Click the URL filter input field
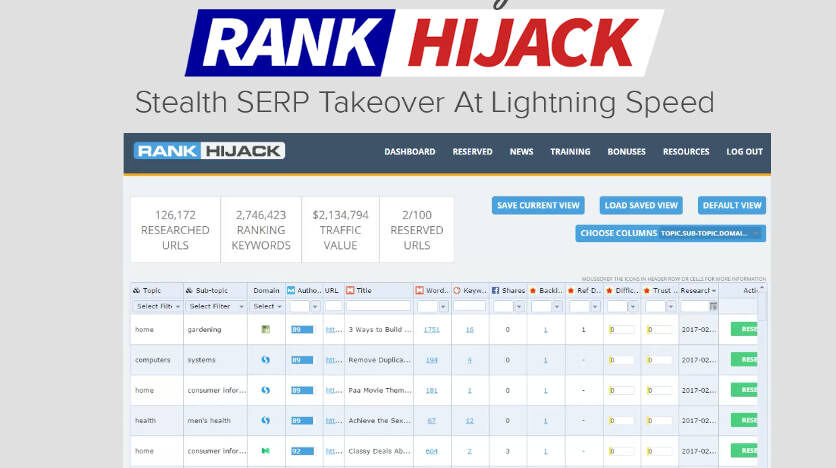Viewport: 836px width, 468px height. [334, 306]
